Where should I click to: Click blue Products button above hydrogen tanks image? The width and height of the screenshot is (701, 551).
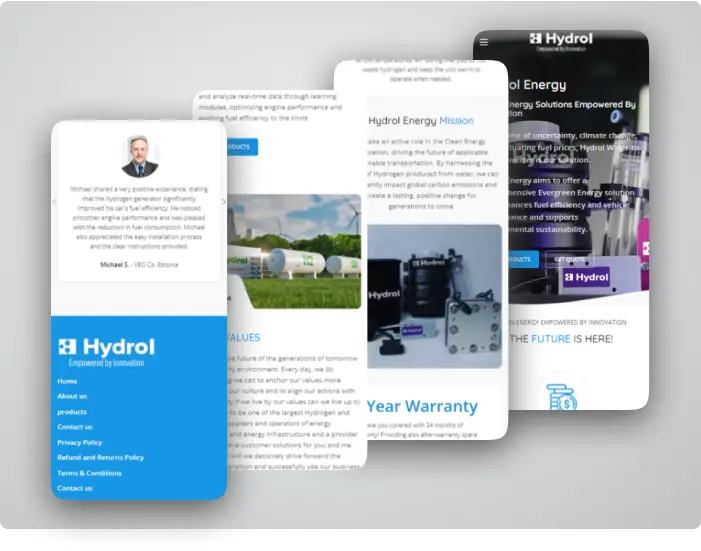(x=242, y=147)
